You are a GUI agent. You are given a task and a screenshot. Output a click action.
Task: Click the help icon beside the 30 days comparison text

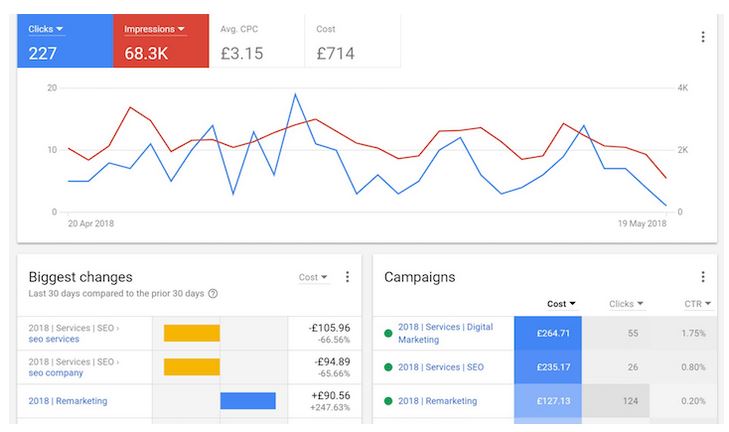tap(213, 294)
